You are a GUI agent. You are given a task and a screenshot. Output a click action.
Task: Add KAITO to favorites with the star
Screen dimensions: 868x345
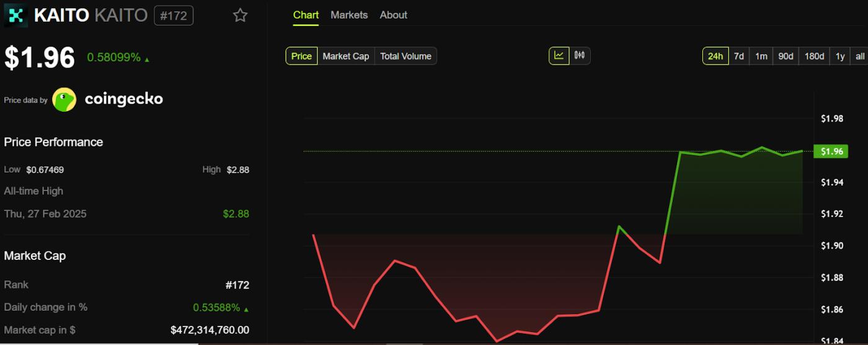coord(240,16)
